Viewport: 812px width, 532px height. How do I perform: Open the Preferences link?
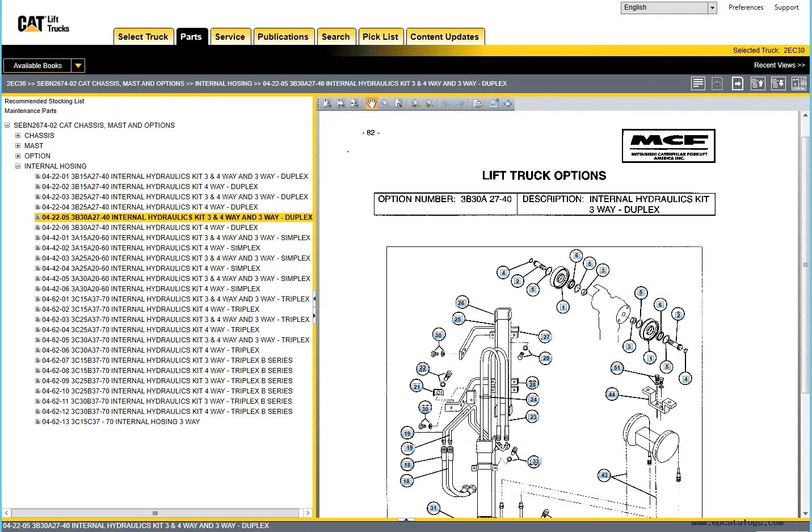point(746,7)
